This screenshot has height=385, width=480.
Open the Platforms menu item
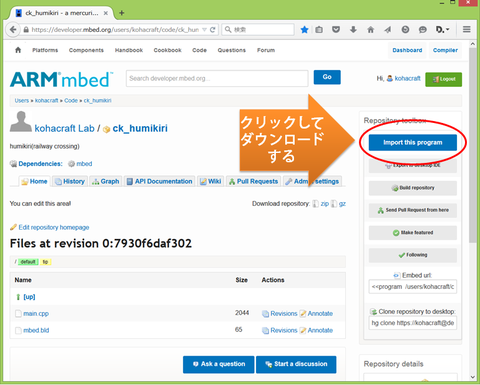click(x=45, y=50)
